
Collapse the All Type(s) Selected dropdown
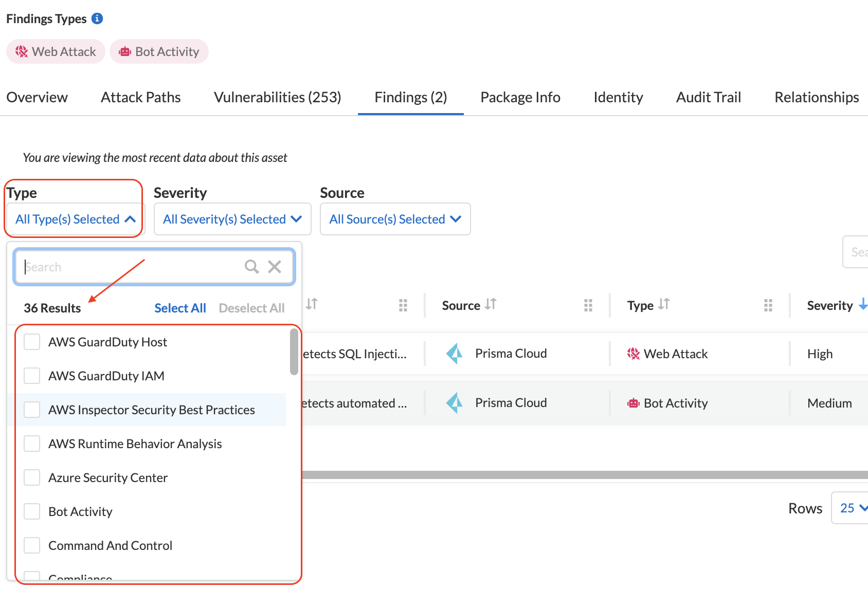[75, 219]
